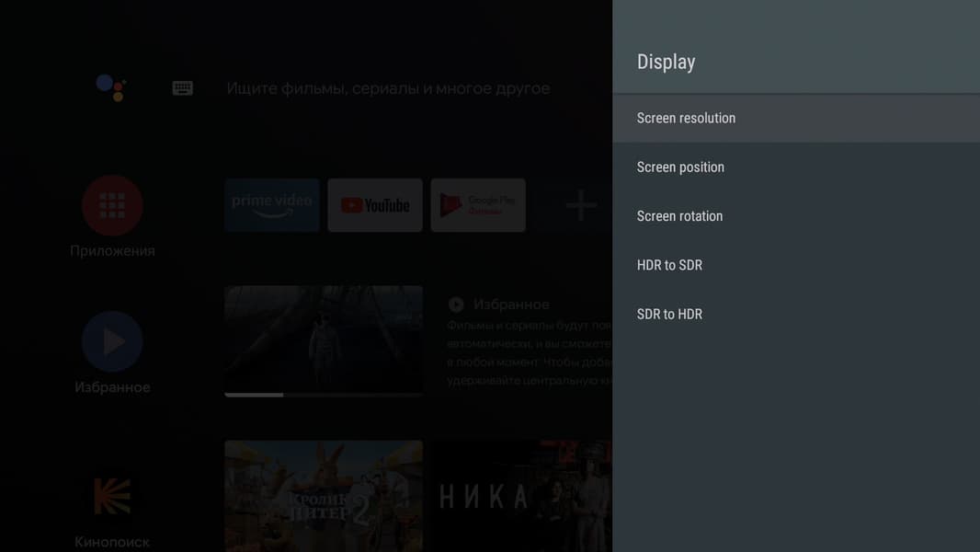Click the progress bar under the dark thumbnail

point(324,395)
